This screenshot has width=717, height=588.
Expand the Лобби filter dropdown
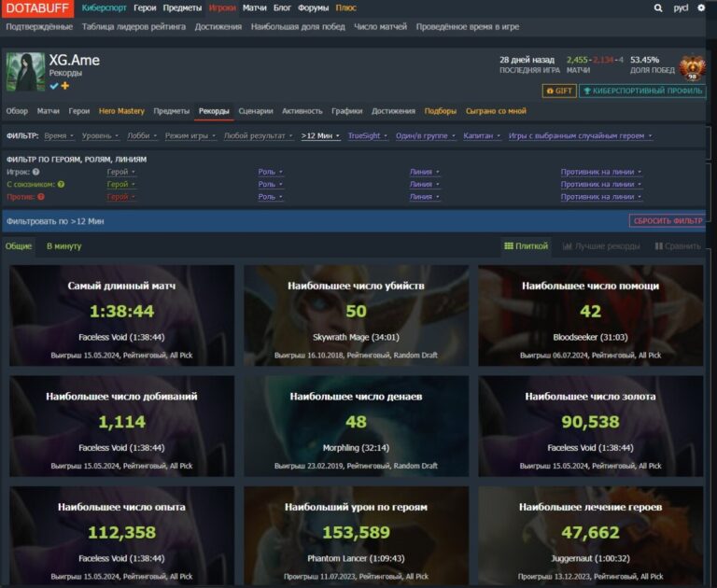click(x=142, y=135)
